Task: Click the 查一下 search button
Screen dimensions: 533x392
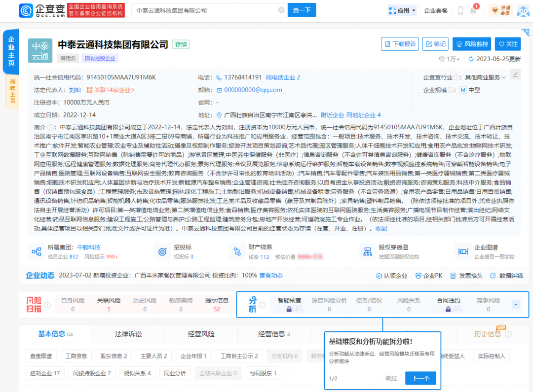Action: pos(302,10)
